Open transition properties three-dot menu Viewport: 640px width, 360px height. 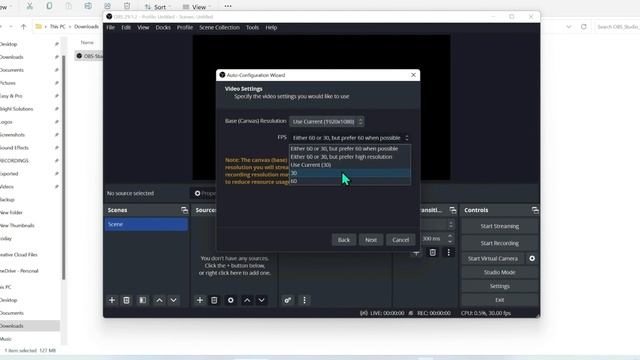(x=449, y=253)
